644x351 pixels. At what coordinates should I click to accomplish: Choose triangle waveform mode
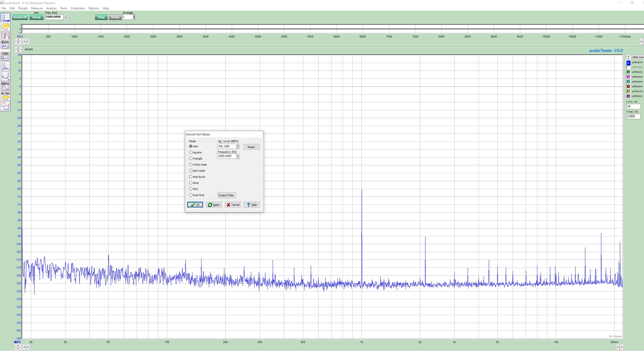191,158
